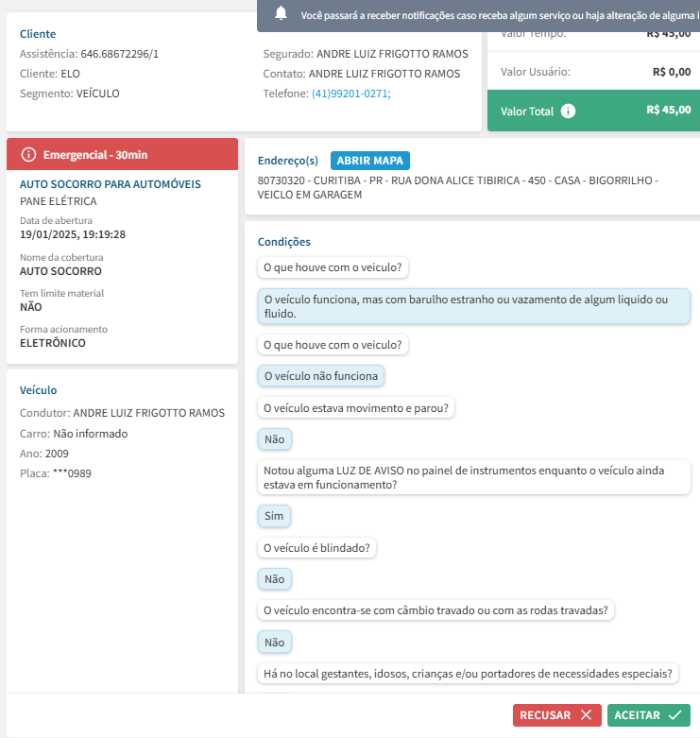
Task: Open the map with ABRIR MAPA
Action: click(x=370, y=161)
